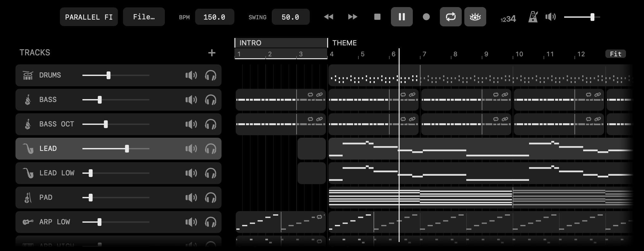The width and height of the screenshot is (644, 251).
Task: Click the PAD instrument icon
Action: pos(28,198)
